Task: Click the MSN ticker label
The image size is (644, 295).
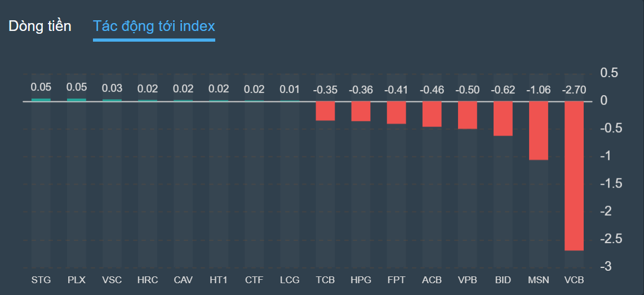Action: [538, 280]
